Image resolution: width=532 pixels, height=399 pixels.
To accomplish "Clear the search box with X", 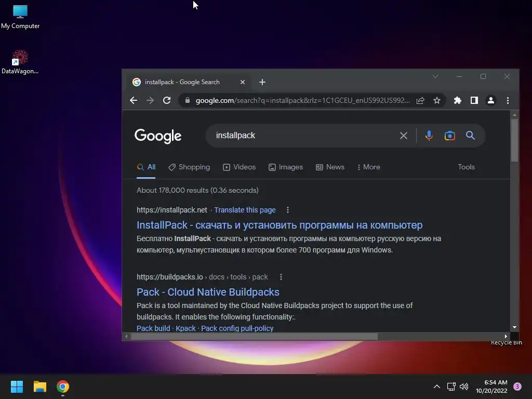I will point(403,136).
